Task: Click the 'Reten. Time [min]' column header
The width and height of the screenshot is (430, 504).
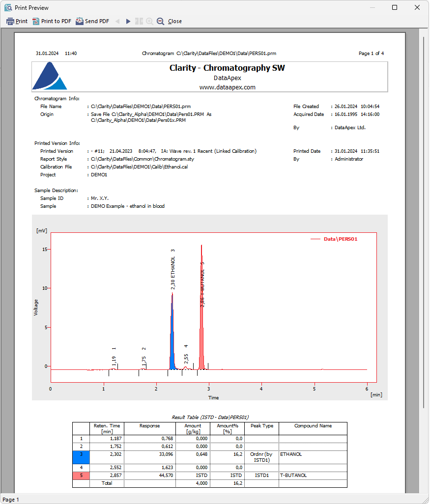Action: (107, 428)
